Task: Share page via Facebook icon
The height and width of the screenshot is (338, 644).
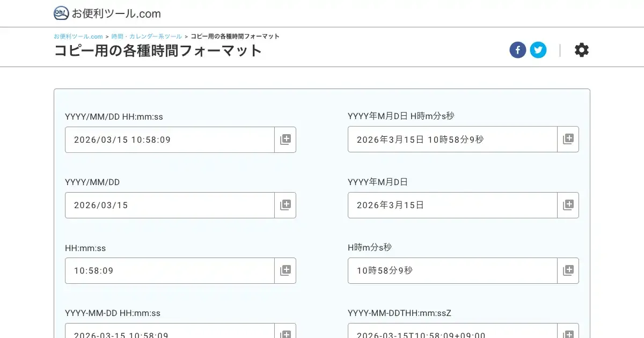Action: tap(517, 50)
